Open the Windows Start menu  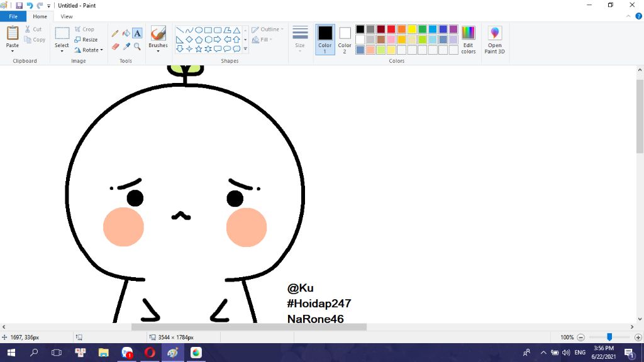coord(11,353)
